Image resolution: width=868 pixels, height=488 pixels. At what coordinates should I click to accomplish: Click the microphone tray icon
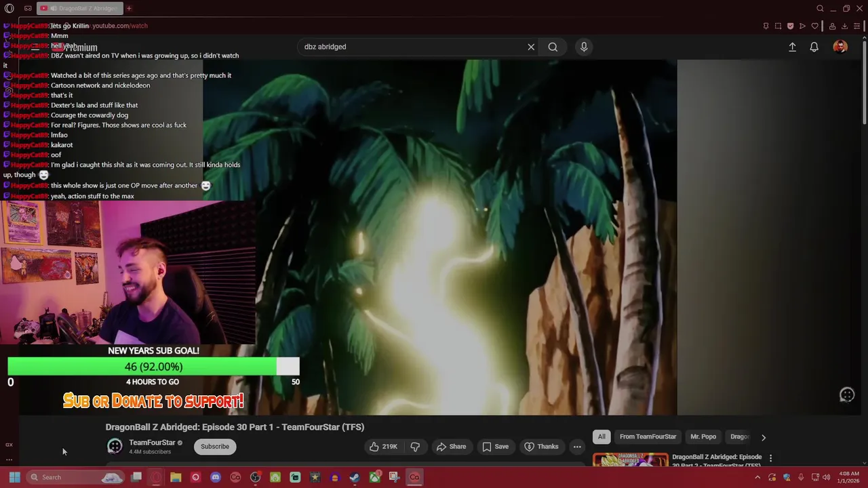pyautogui.click(x=801, y=477)
